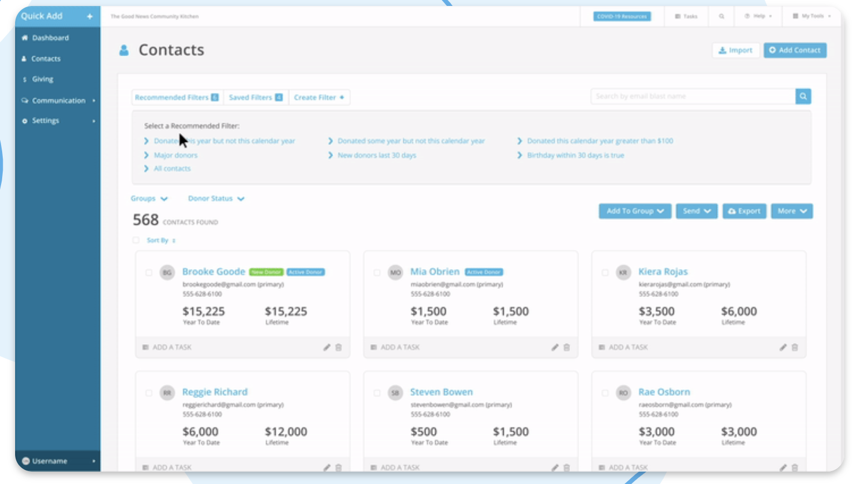The width and height of the screenshot is (868, 484).
Task: Tick Steven Bowen's checkbox
Action: [377, 393]
